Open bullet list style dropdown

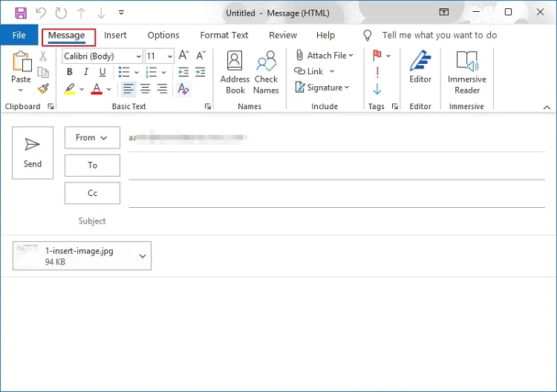point(137,73)
